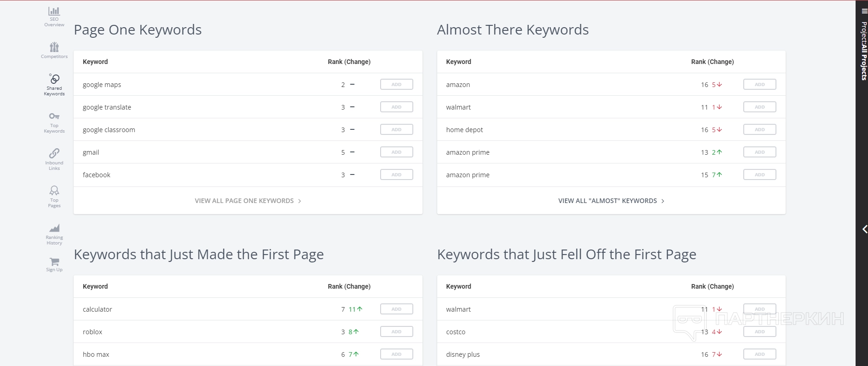Screen dimensions: 868x366
Task: Add the calculator keyword
Action: [396, 309]
